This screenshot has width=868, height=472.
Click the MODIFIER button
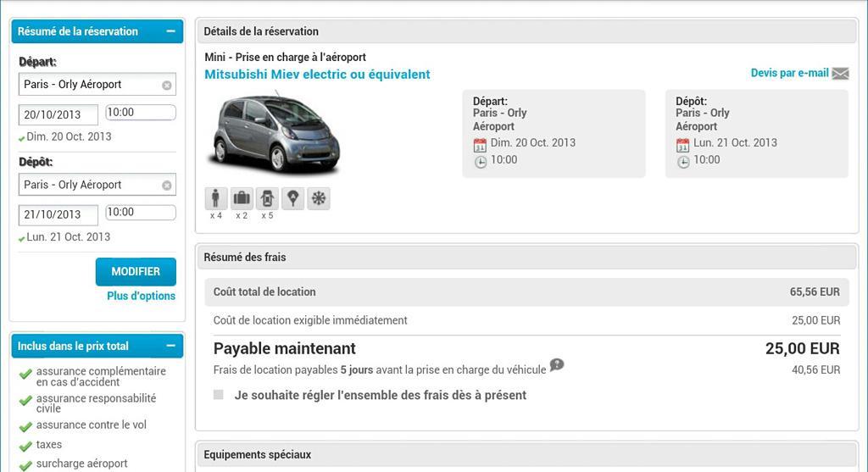tap(136, 272)
